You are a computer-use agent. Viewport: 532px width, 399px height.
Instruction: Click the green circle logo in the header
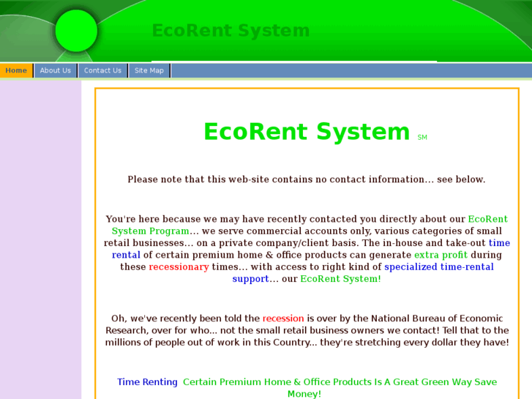(x=76, y=31)
